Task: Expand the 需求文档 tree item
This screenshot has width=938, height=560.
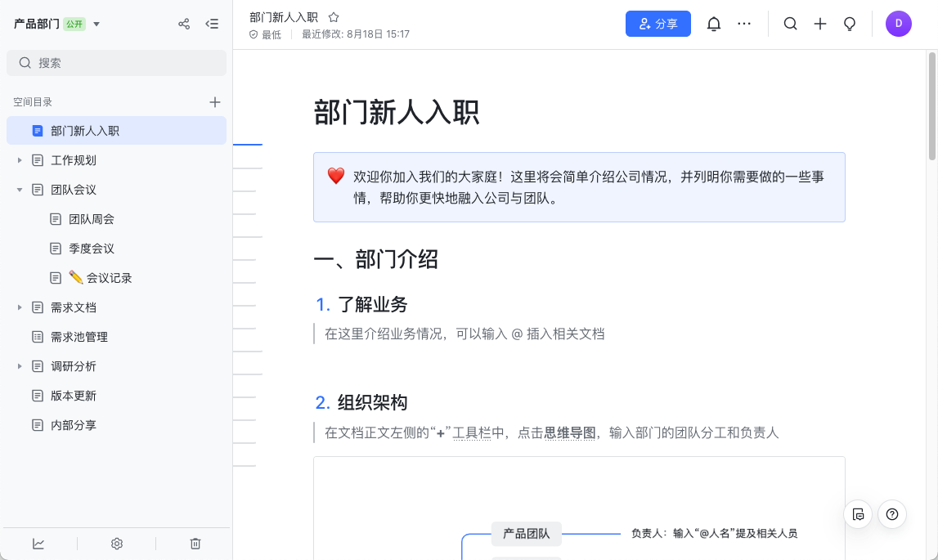Action: pyautogui.click(x=20, y=307)
